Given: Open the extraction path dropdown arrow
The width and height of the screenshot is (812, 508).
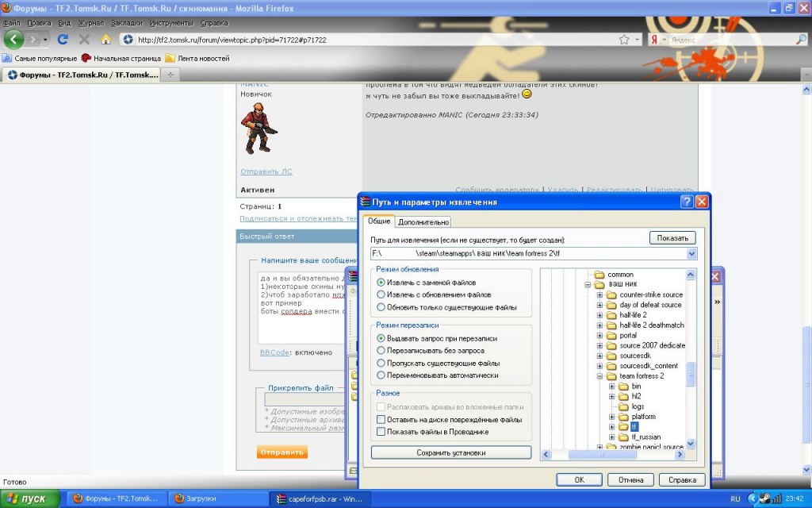Looking at the screenshot, I should pyautogui.click(x=691, y=253).
